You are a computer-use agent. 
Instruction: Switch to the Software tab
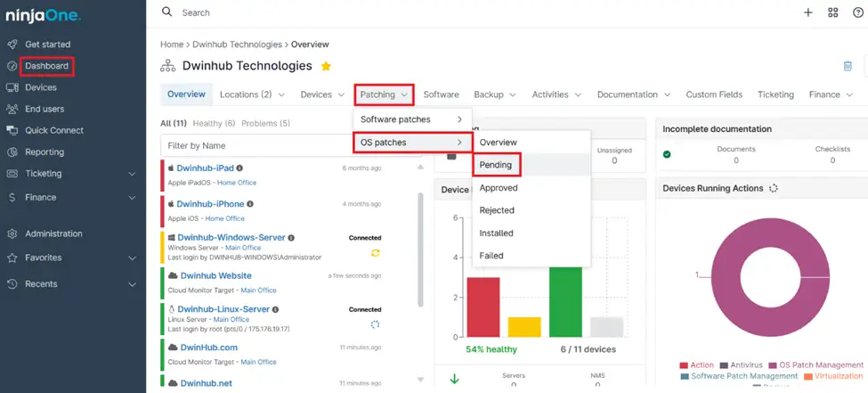click(442, 94)
